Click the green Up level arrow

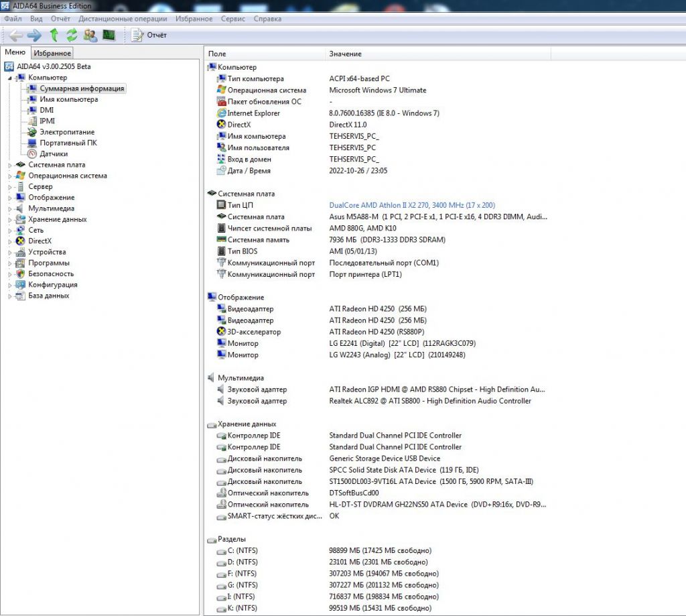(x=54, y=35)
